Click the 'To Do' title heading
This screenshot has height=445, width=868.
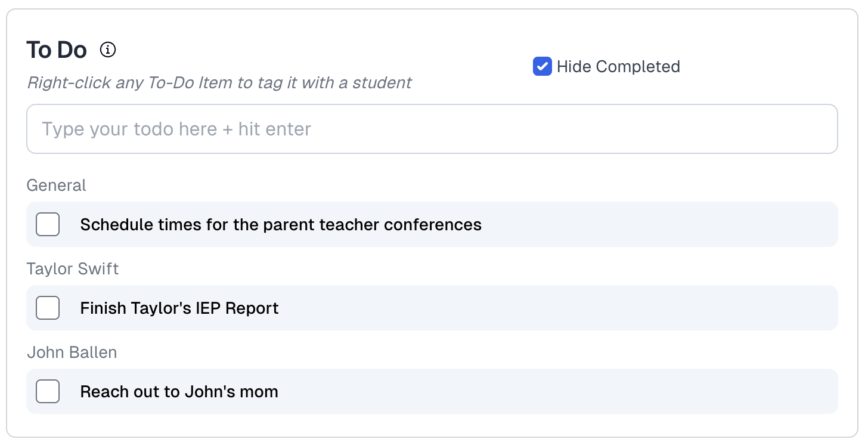[57, 50]
